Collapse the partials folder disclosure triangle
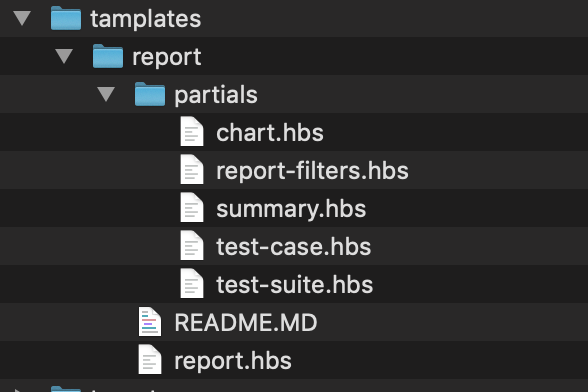 pos(106,94)
